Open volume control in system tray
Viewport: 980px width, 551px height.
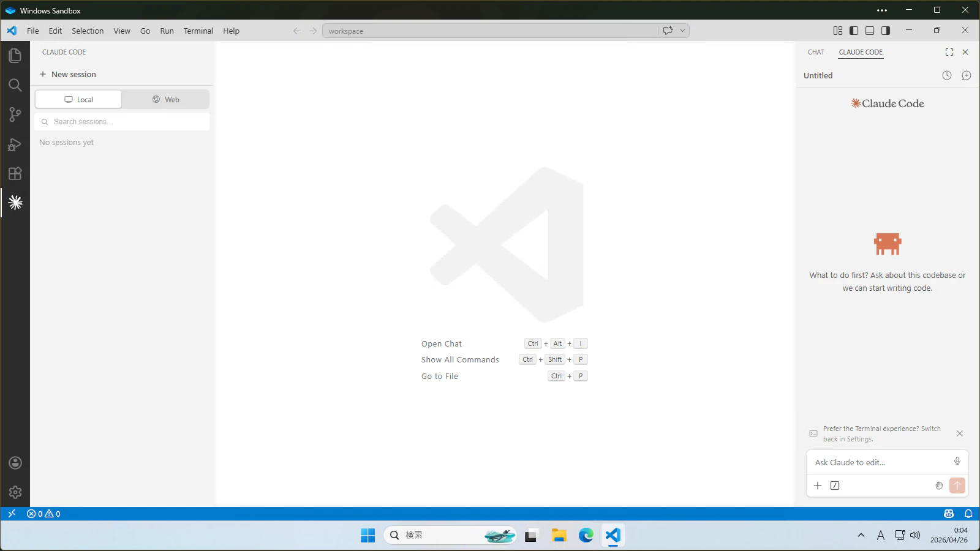pyautogui.click(x=915, y=535)
